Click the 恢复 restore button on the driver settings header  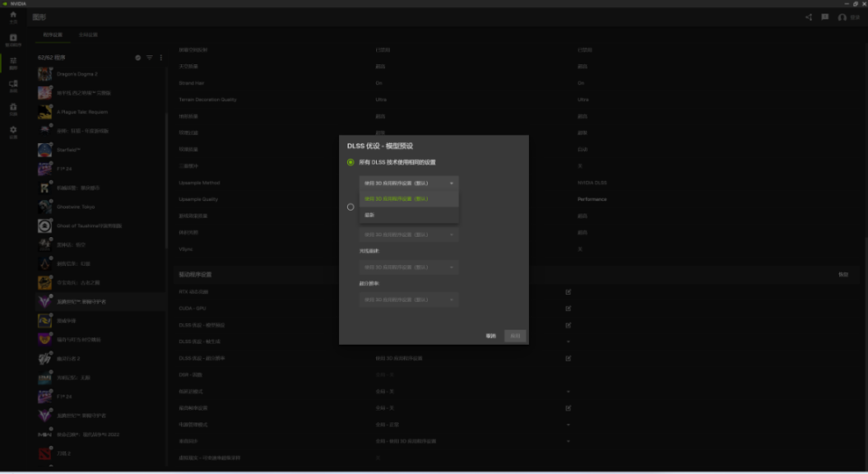(843, 275)
